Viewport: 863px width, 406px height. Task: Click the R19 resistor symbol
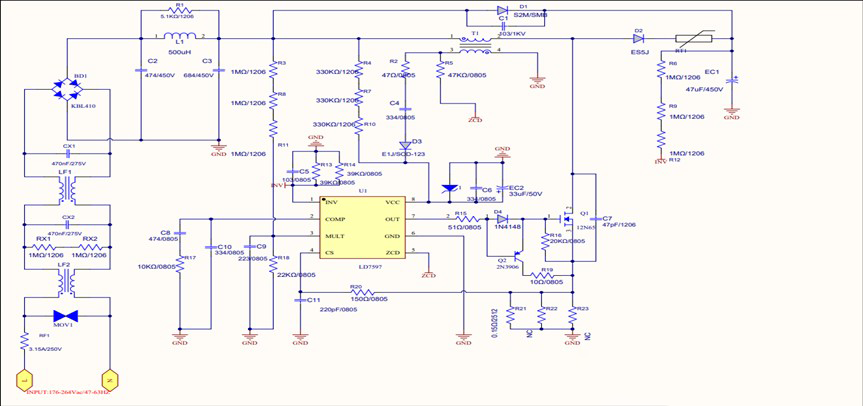click(544, 275)
